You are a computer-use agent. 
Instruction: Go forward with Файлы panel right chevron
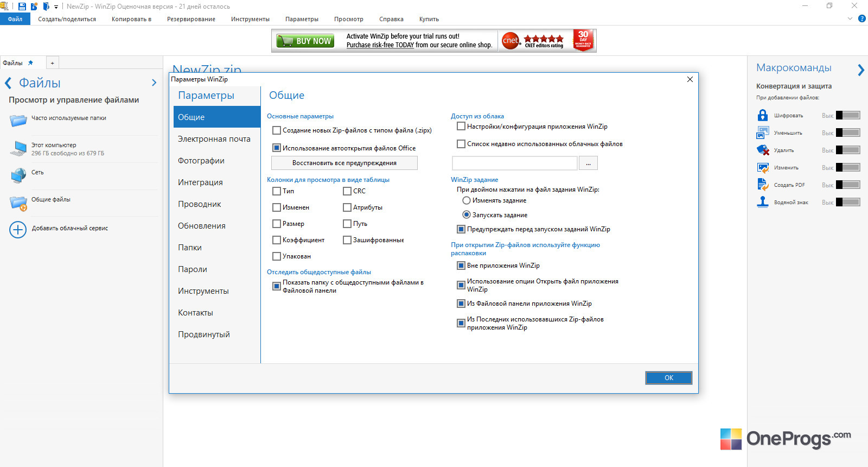[154, 83]
